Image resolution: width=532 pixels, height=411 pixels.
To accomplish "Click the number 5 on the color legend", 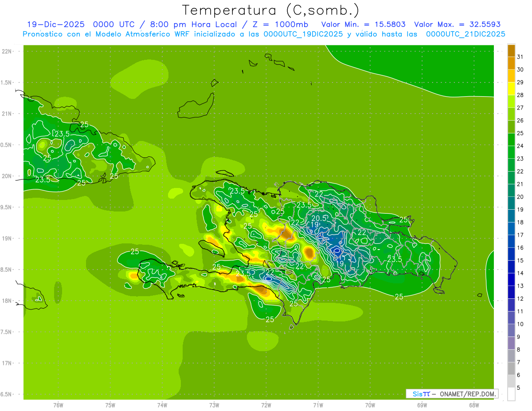I will 519,388.
